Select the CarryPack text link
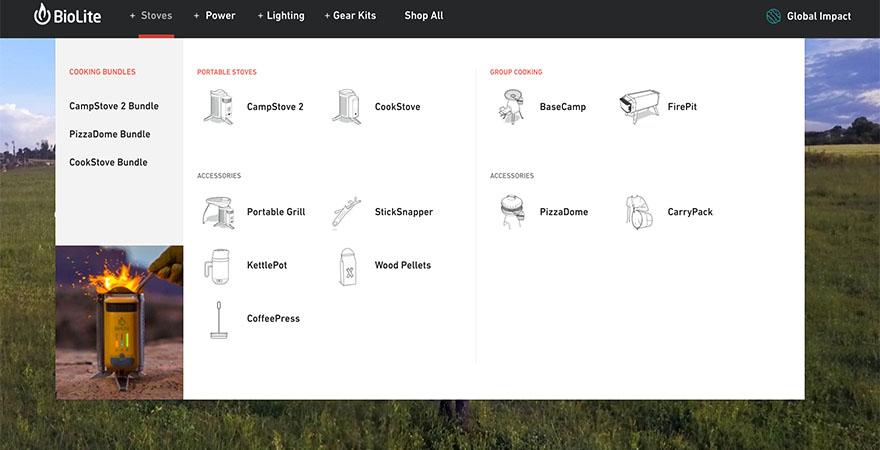This screenshot has width=880, height=450. point(690,212)
